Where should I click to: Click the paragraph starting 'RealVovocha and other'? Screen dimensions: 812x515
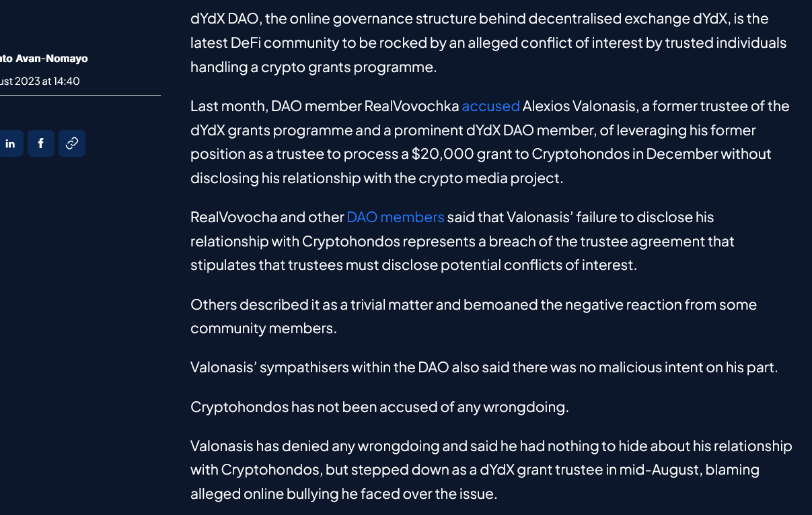[462, 241]
